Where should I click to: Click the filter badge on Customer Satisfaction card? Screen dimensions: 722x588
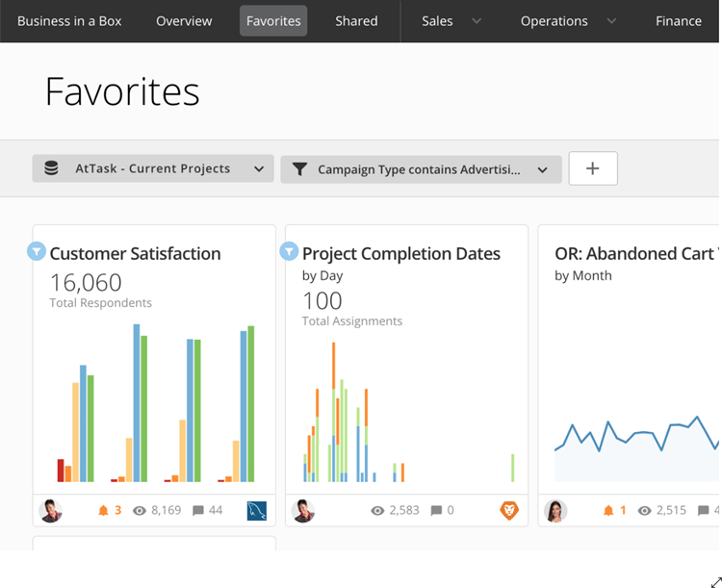(37, 251)
